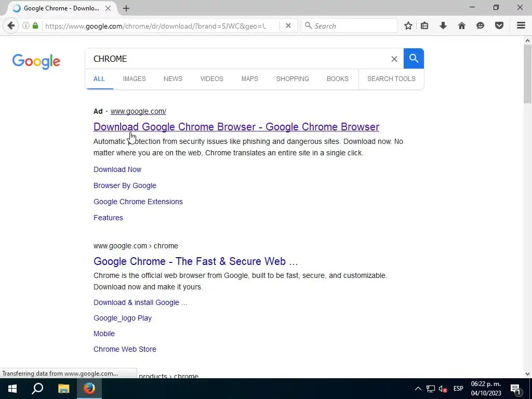Close the Google Chrome download tab

click(108, 8)
